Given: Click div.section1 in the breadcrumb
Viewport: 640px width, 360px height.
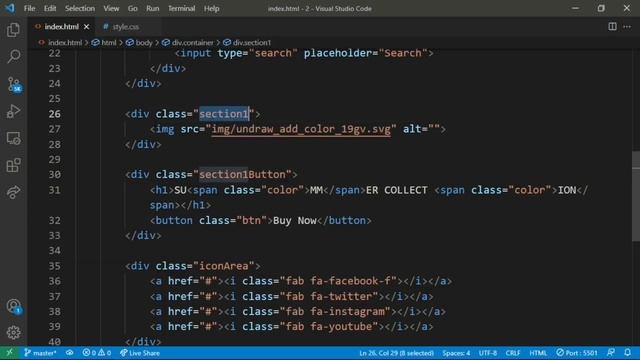Looking at the screenshot, I should coord(251,42).
